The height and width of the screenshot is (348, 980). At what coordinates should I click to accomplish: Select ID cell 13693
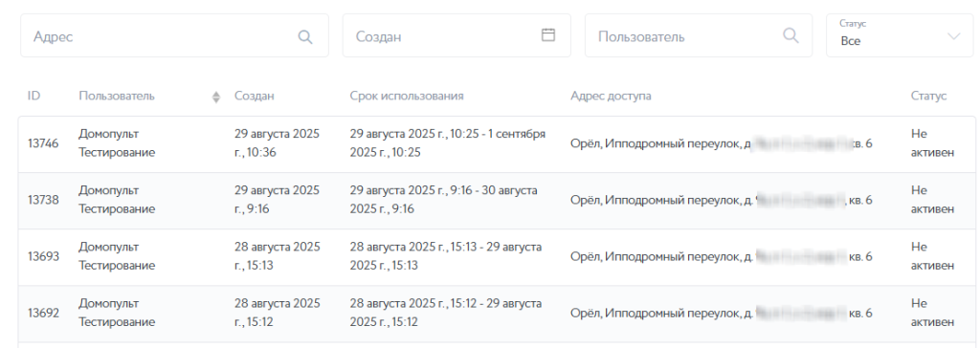43,257
